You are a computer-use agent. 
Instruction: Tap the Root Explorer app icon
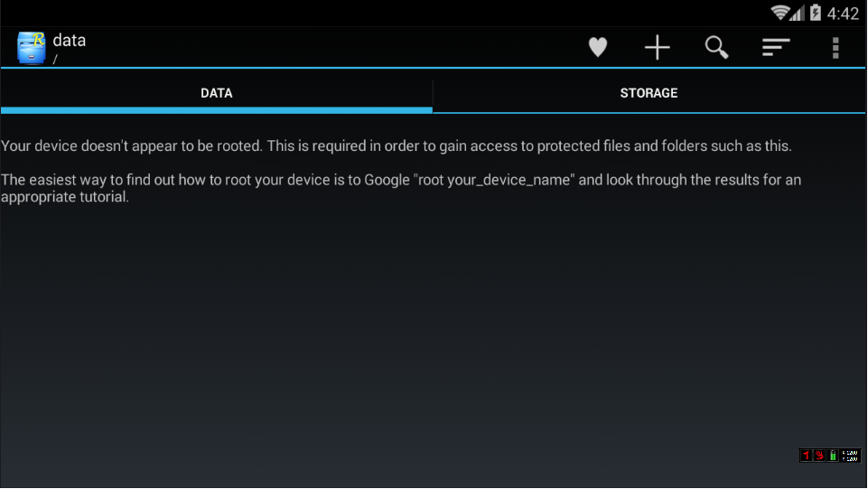pos(32,48)
